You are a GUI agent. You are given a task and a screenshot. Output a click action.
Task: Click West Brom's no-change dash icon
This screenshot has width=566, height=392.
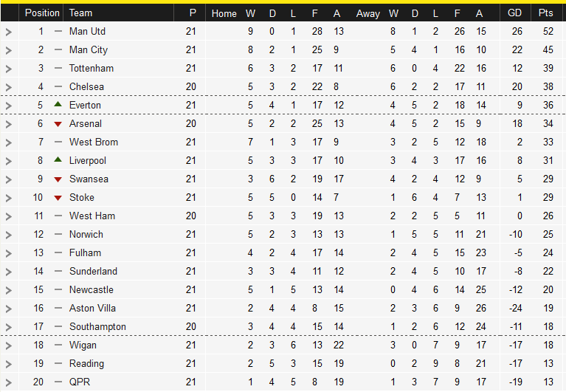tap(58, 142)
